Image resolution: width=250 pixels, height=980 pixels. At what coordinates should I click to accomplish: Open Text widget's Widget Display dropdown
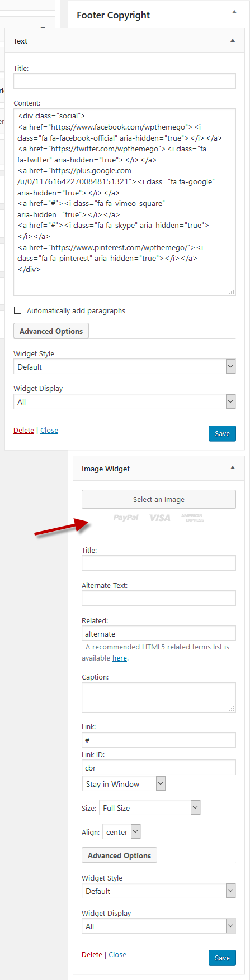click(x=125, y=401)
